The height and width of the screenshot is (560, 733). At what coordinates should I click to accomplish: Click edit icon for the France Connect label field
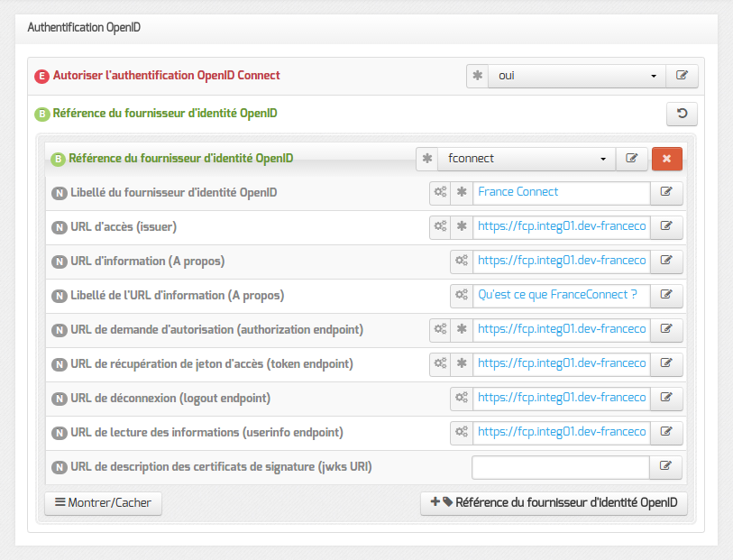[x=666, y=193]
